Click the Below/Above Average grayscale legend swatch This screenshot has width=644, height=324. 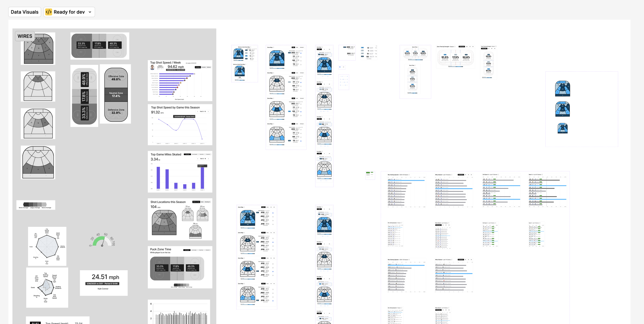35,205
